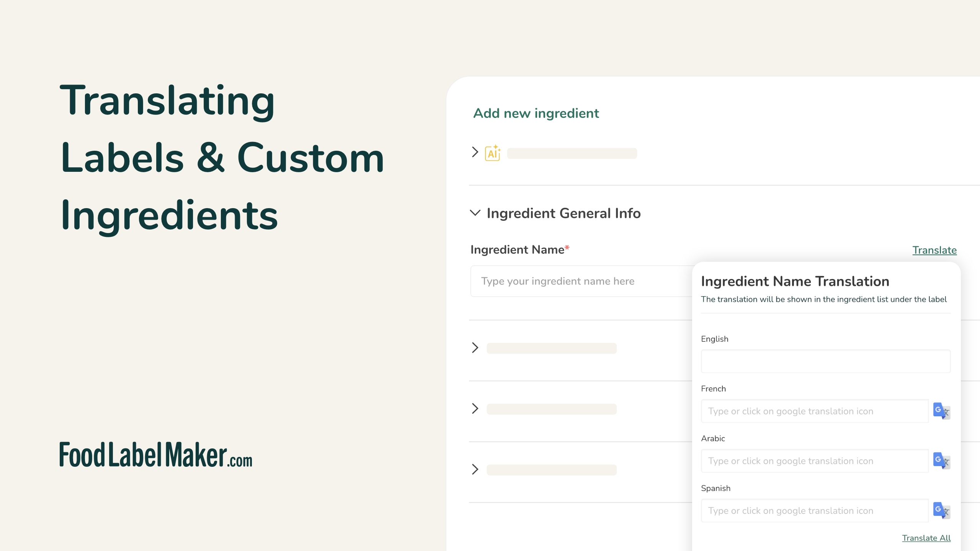
Task: Click Google Translate icon for Spanish
Action: pyautogui.click(x=941, y=510)
